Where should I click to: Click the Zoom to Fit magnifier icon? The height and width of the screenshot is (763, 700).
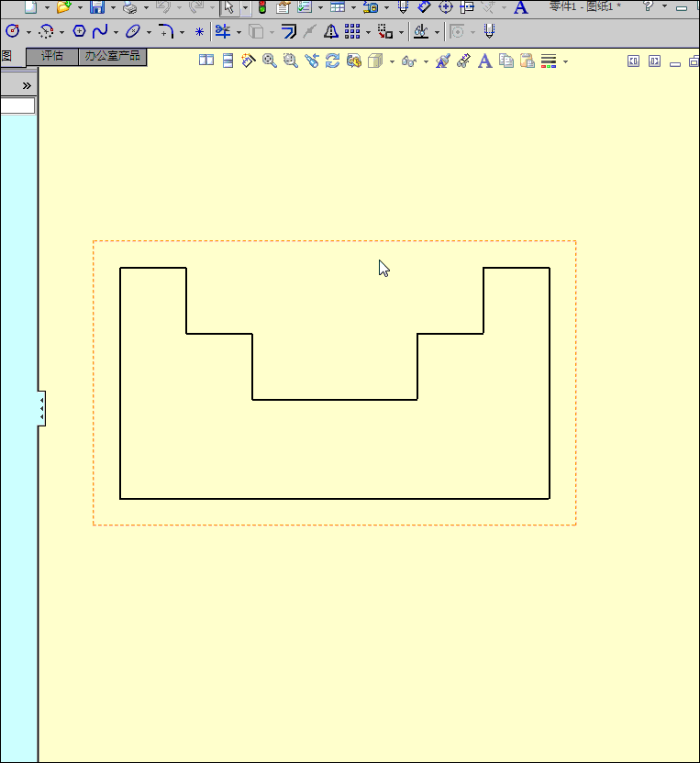click(269, 61)
